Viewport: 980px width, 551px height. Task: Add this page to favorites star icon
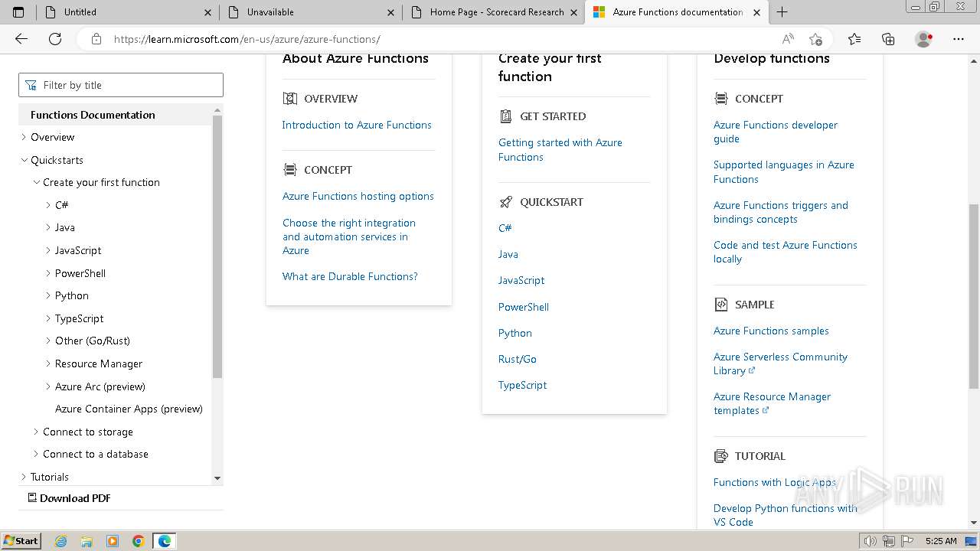click(x=815, y=39)
